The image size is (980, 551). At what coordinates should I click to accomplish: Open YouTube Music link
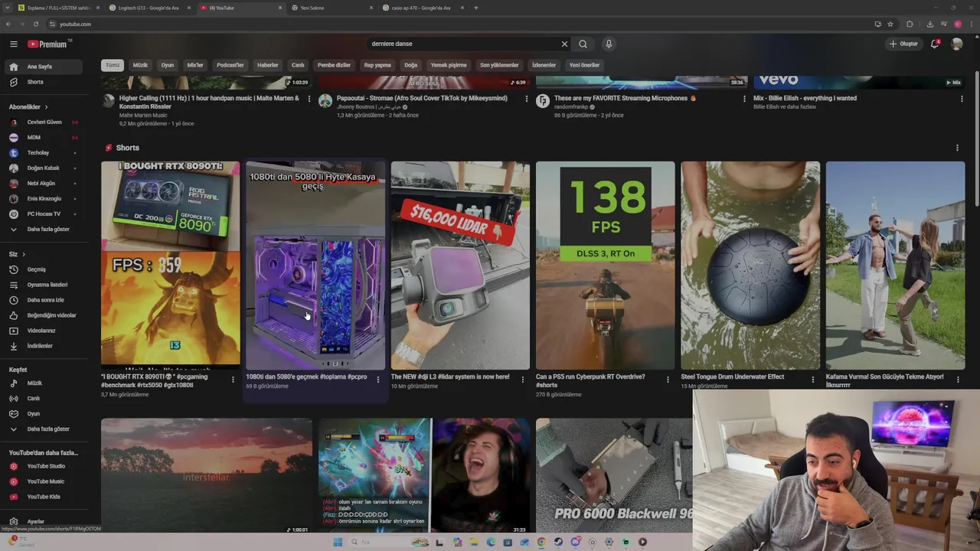(44, 481)
